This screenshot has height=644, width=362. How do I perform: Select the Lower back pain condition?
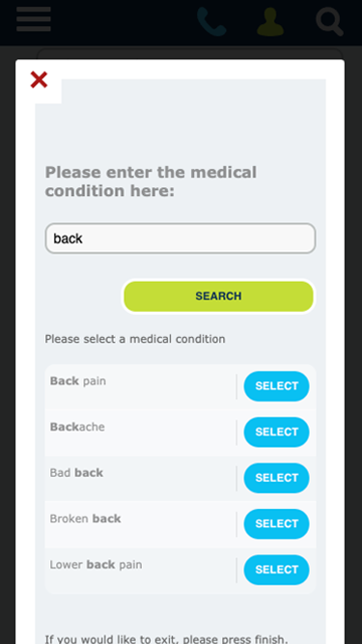(277, 570)
